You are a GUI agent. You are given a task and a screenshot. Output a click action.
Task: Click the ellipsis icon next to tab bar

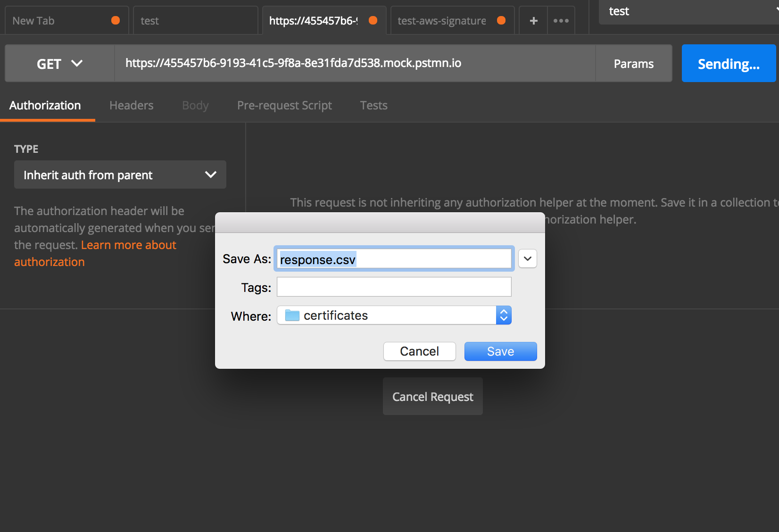coord(561,20)
